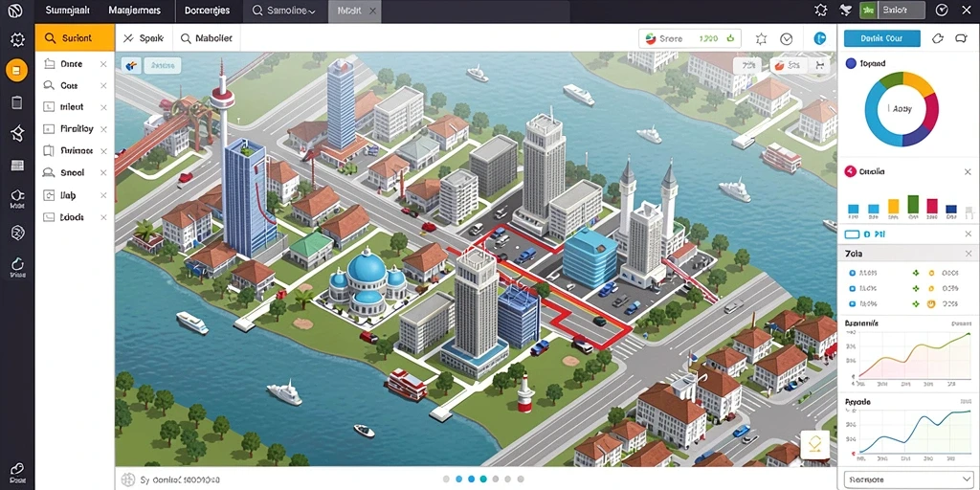Toggle the checkbox next to Dance
The image size is (980, 490).
(48, 64)
